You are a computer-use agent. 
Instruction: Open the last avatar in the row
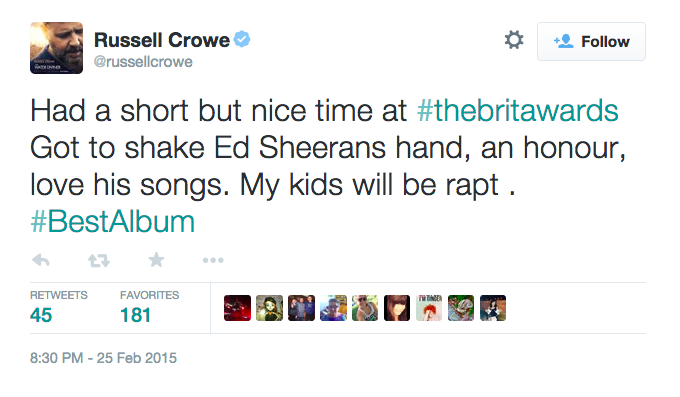[493, 308]
